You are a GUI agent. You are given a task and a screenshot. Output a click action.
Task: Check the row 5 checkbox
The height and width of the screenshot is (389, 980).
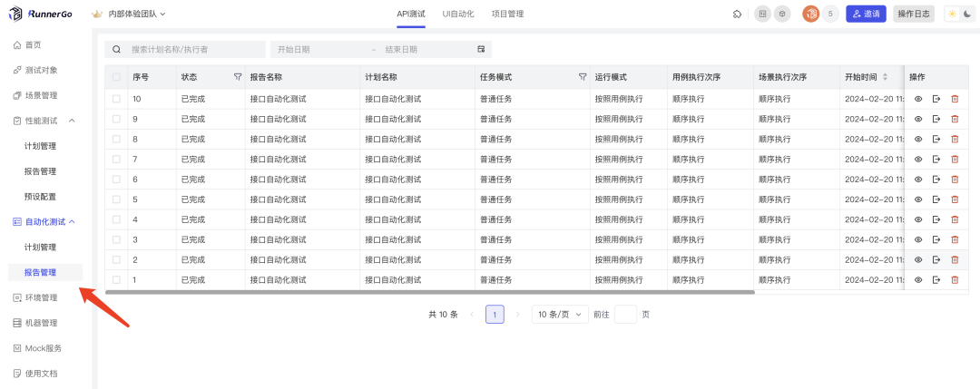click(116, 199)
